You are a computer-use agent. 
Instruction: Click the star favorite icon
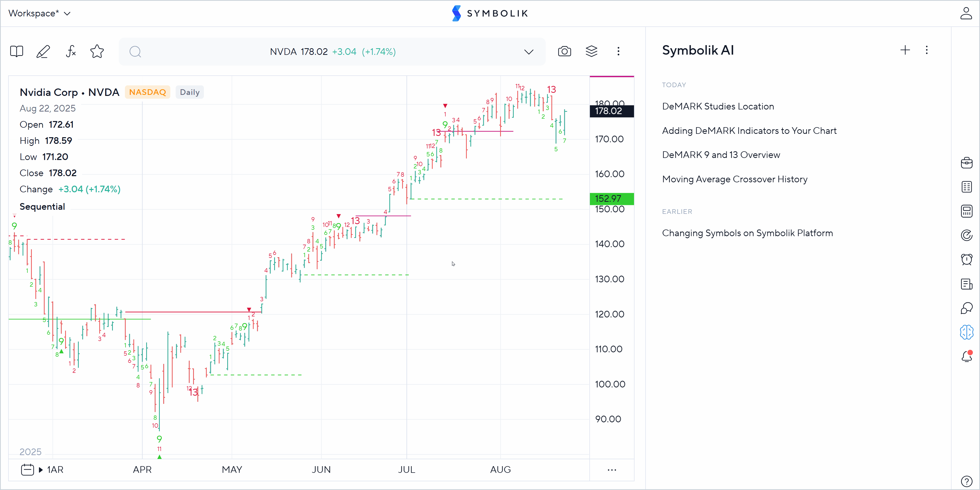(97, 51)
